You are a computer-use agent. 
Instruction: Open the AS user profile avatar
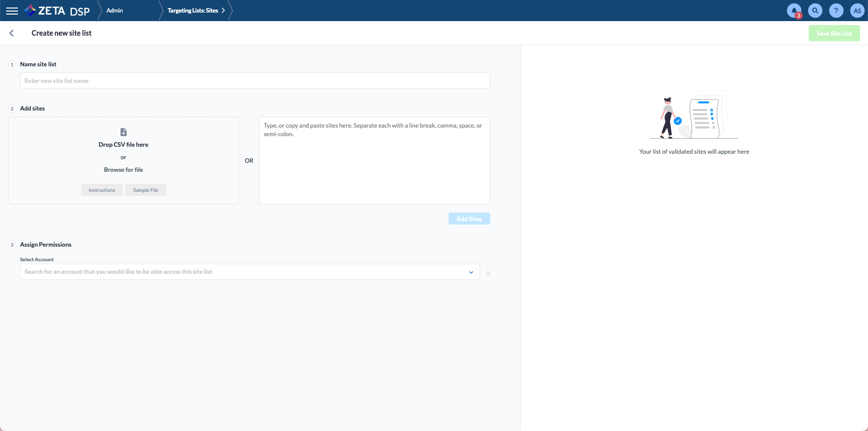(857, 11)
